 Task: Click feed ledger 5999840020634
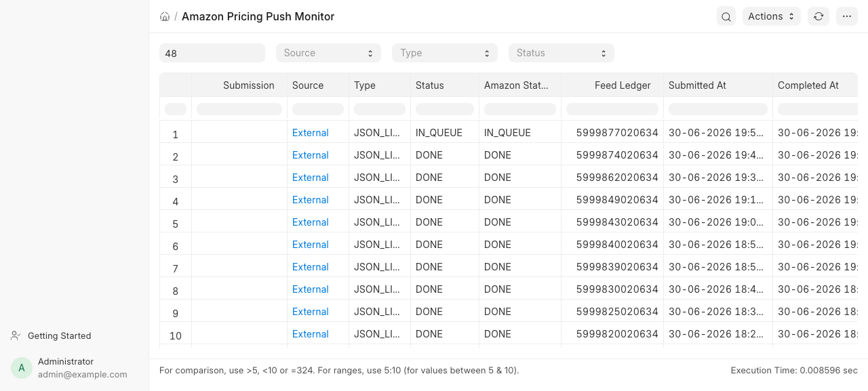617,245
